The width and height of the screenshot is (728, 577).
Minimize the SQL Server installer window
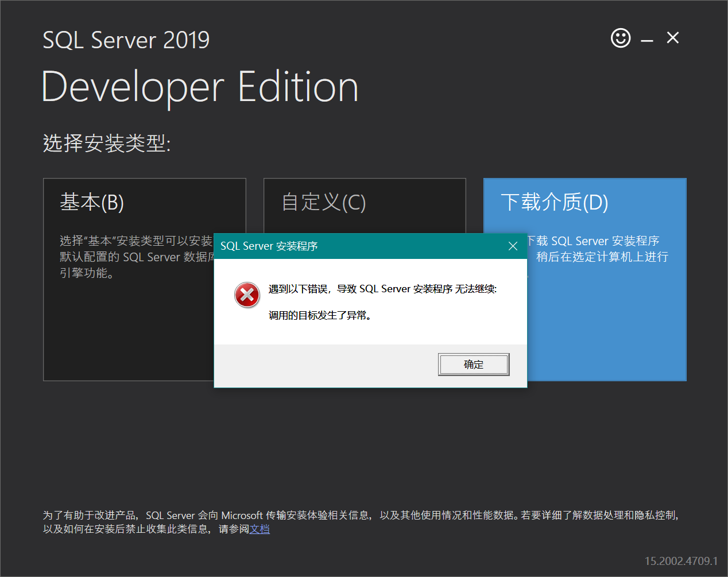pyautogui.click(x=647, y=40)
